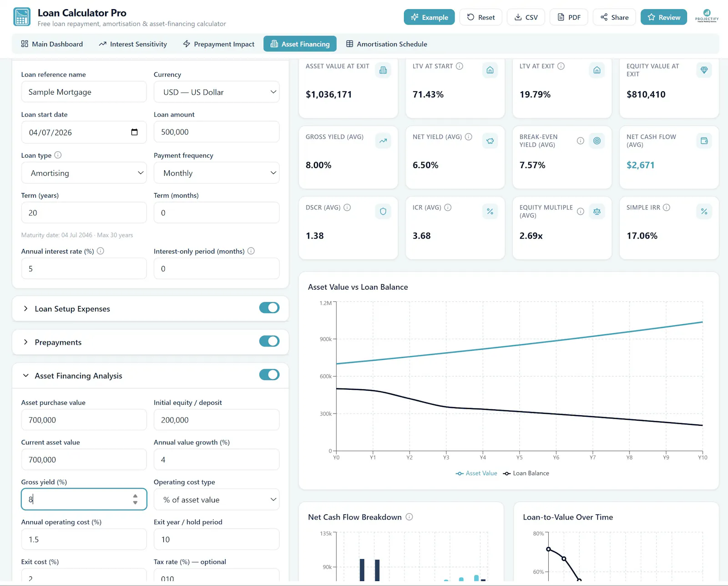Viewport: 728px width, 586px height.
Task: Show info for Break-Even Yield (Avg)
Action: tap(581, 141)
